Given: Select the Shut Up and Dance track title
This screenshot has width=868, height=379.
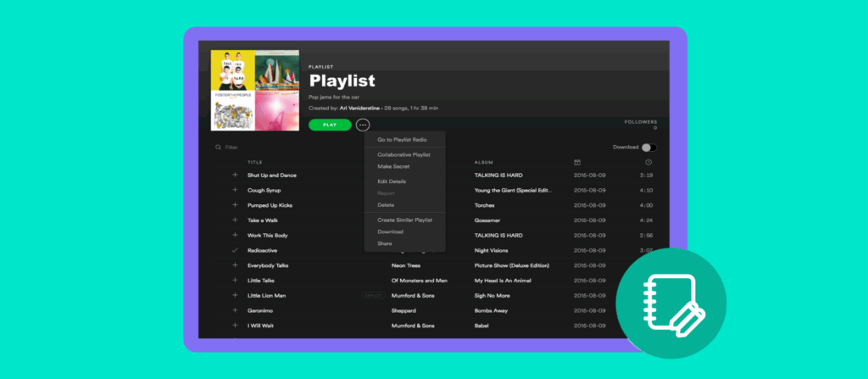Looking at the screenshot, I should 272,176.
